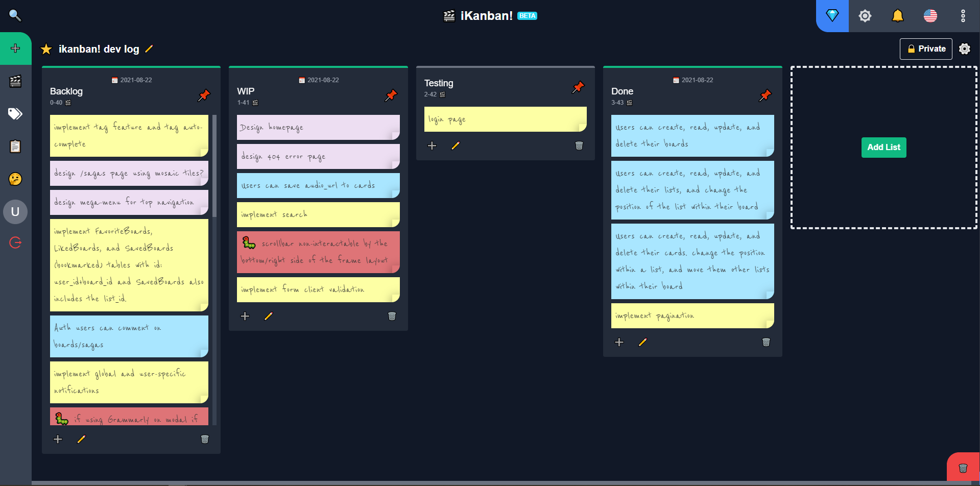This screenshot has height=486, width=980.
Task: Open the tags icon in sidebar
Action: tap(15, 113)
